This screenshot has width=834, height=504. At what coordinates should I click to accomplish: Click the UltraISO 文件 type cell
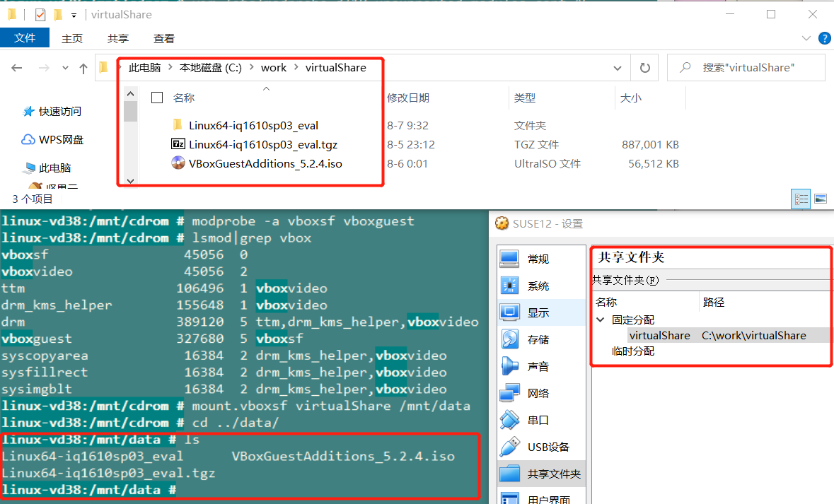[x=548, y=164]
